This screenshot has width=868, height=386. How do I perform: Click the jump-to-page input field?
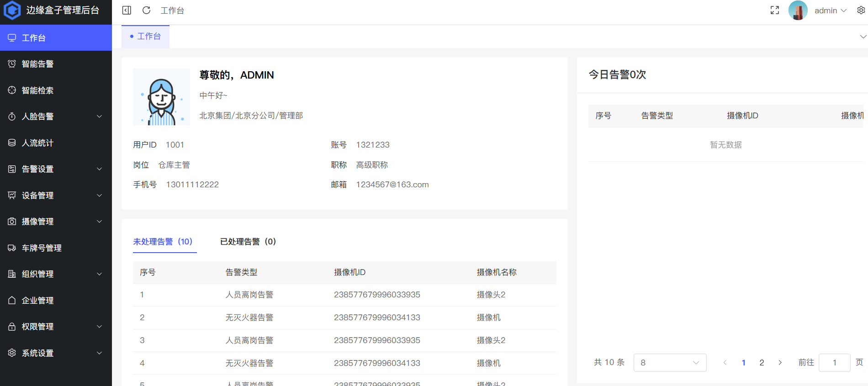(x=834, y=363)
